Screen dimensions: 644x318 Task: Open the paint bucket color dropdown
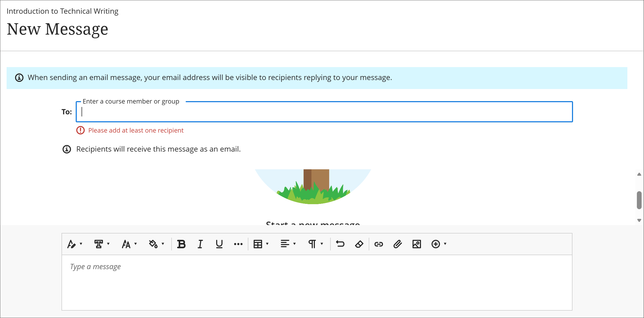157,244
